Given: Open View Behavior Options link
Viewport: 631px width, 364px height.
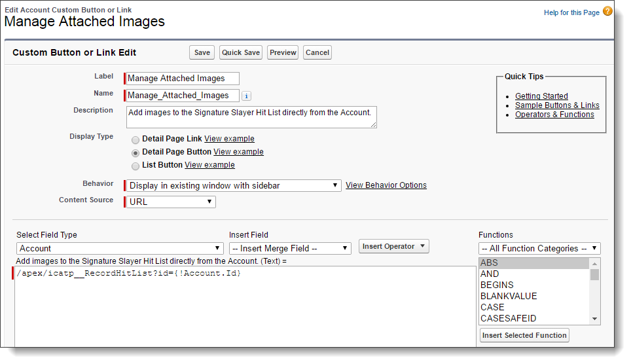Looking at the screenshot, I should (x=386, y=185).
